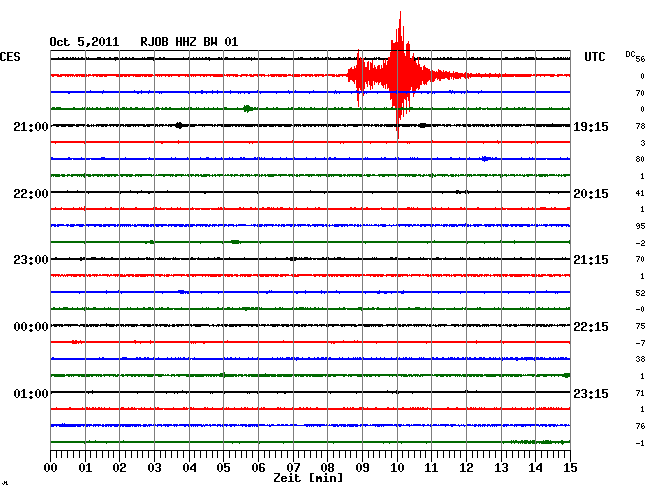Click the UTC time label "19:15"
Screen dimensions: 650x494
click(x=591, y=126)
